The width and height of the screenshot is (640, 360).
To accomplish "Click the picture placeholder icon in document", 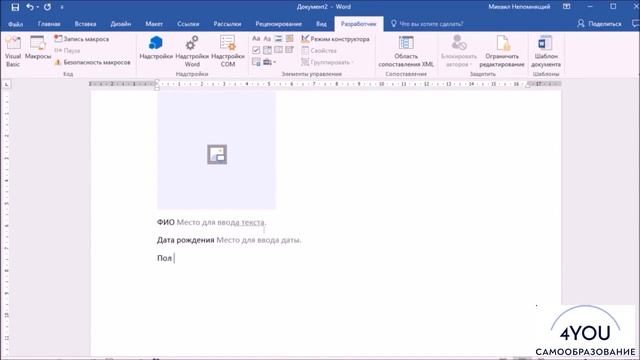I will click(x=217, y=154).
